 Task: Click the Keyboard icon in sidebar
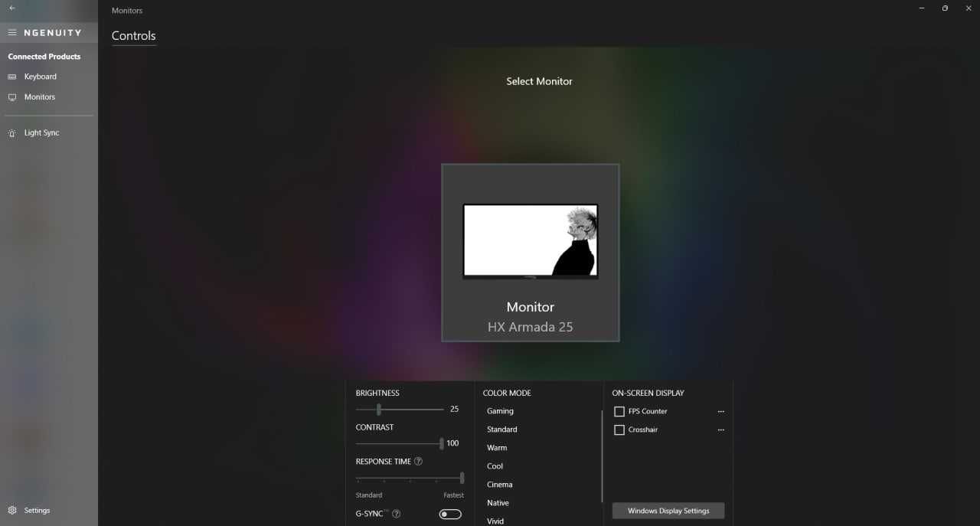coord(12,77)
